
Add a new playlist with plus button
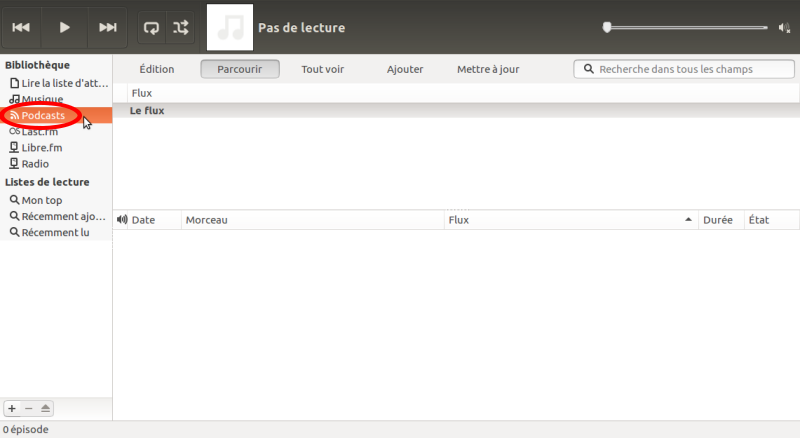point(12,408)
